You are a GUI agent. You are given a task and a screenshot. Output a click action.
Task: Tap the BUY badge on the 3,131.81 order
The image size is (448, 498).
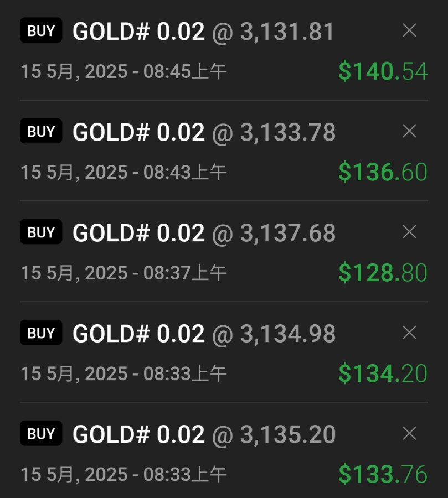point(41,31)
